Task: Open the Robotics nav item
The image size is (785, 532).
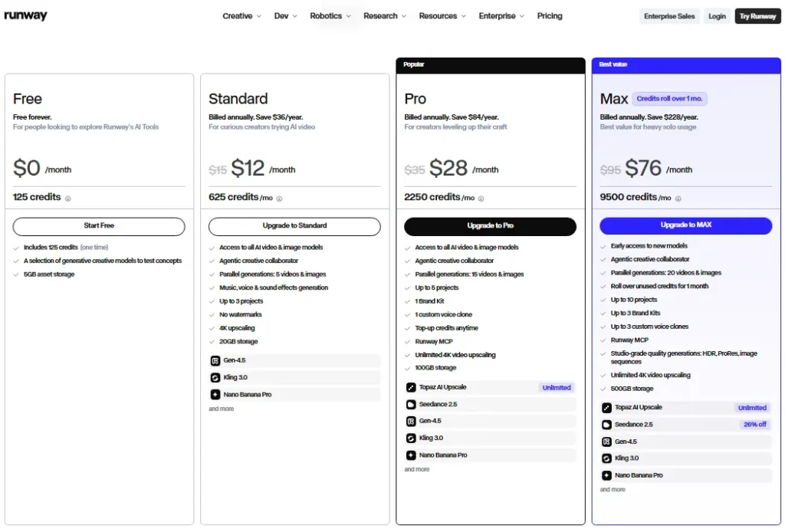Action: tap(326, 16)
